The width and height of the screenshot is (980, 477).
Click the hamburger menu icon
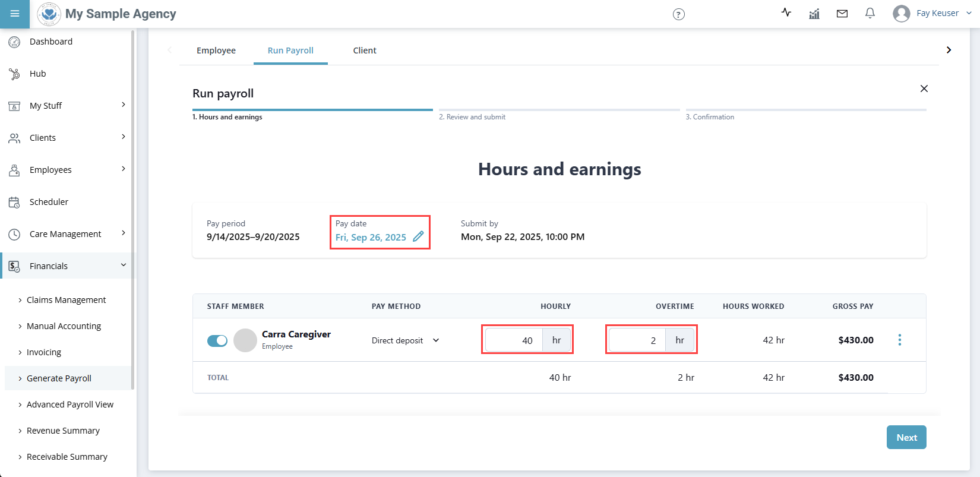(15, 14)
